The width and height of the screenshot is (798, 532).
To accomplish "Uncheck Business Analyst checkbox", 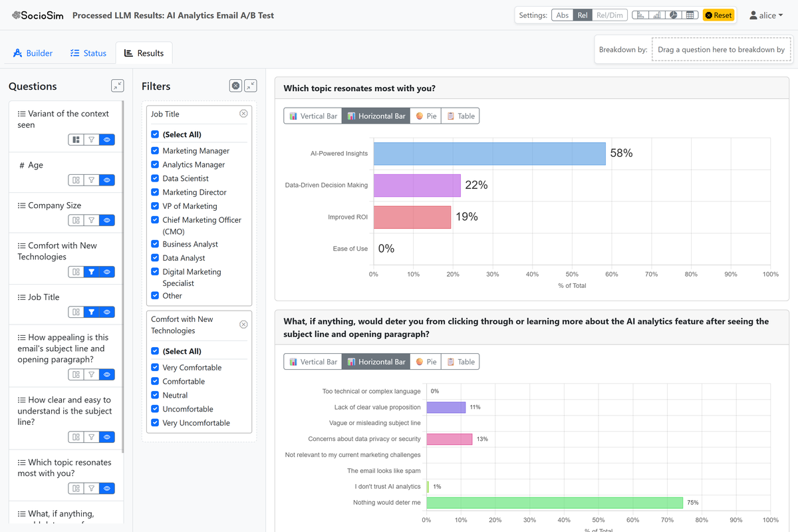I will [x=155, y=244].
